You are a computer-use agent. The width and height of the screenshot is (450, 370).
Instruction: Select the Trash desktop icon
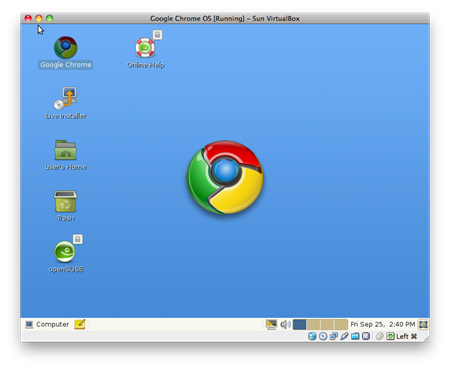click(65, 201)
